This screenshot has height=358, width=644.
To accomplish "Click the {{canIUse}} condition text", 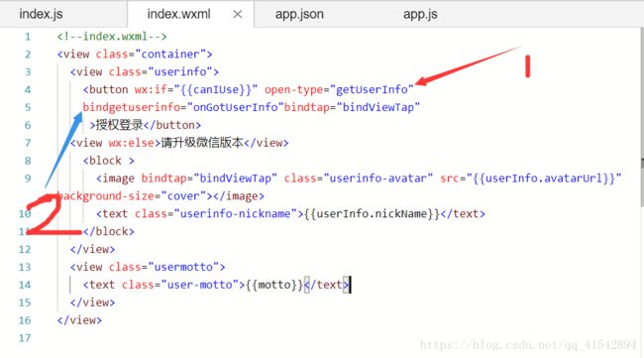I will point(216,89).
